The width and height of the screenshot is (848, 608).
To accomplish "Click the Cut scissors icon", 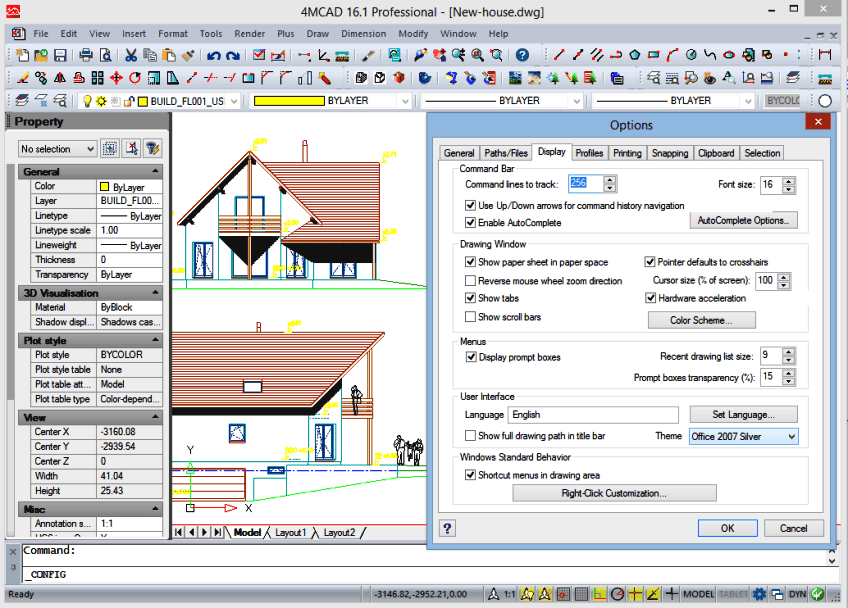I will coord(131,55).
